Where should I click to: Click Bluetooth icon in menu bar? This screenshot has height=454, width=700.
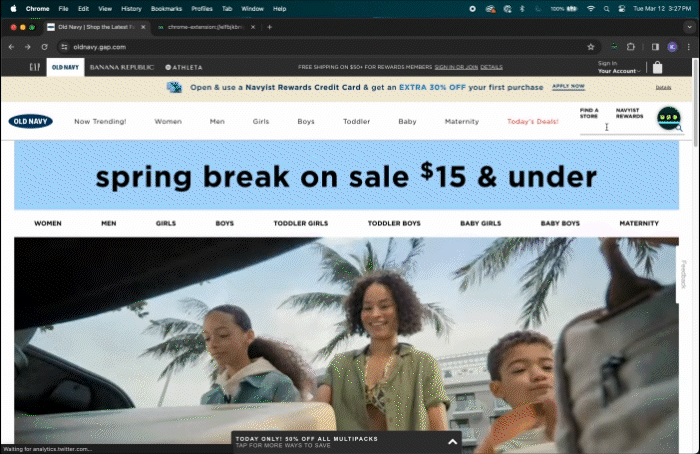(x=522, y=8)
